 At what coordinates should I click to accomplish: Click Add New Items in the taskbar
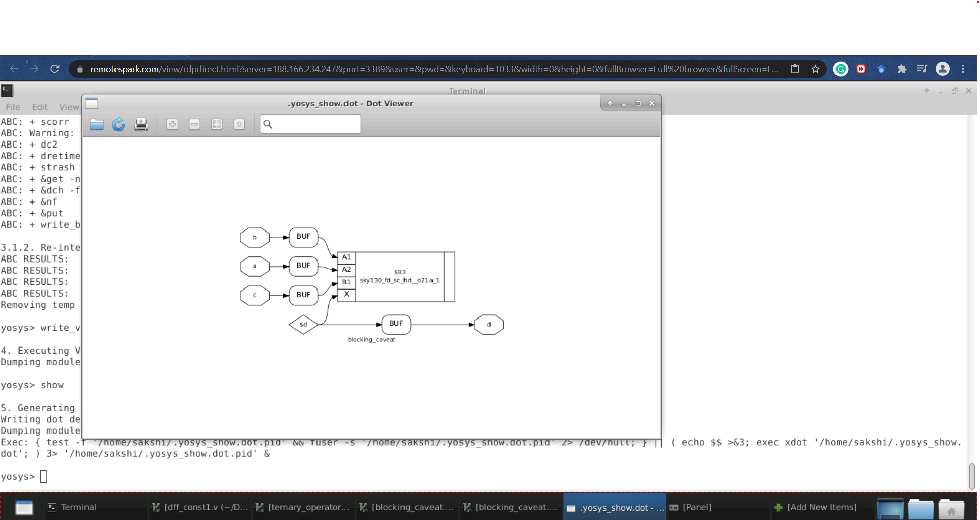tap(821, 507)
